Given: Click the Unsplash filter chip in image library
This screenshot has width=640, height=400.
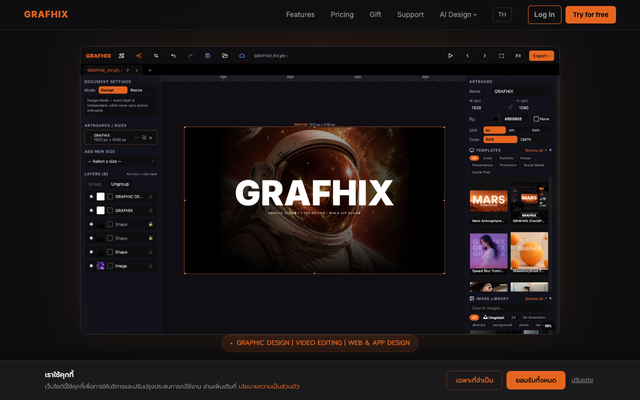Looking at the screenshot, I should click(494, 318).
